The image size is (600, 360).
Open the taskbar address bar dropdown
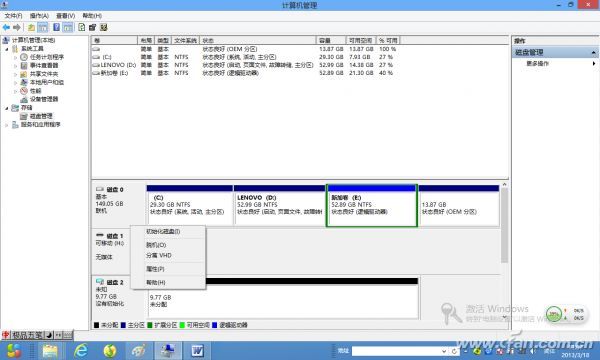pyautogui.click(x=444, y=351)
